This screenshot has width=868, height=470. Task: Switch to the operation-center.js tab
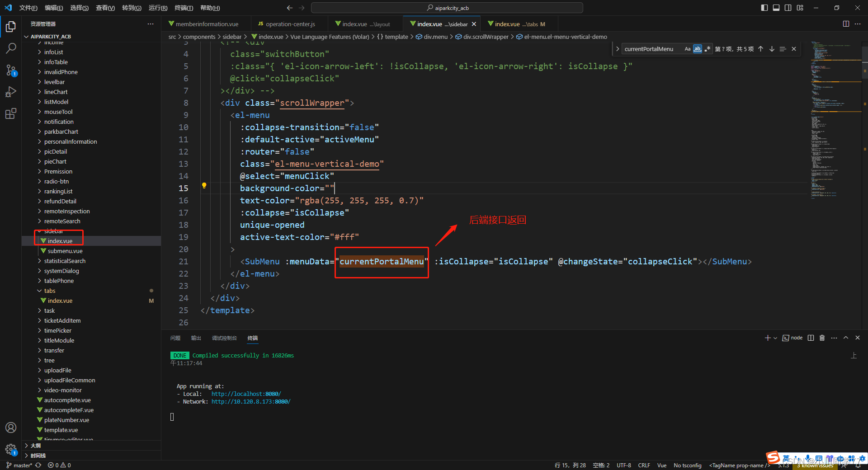289,23
